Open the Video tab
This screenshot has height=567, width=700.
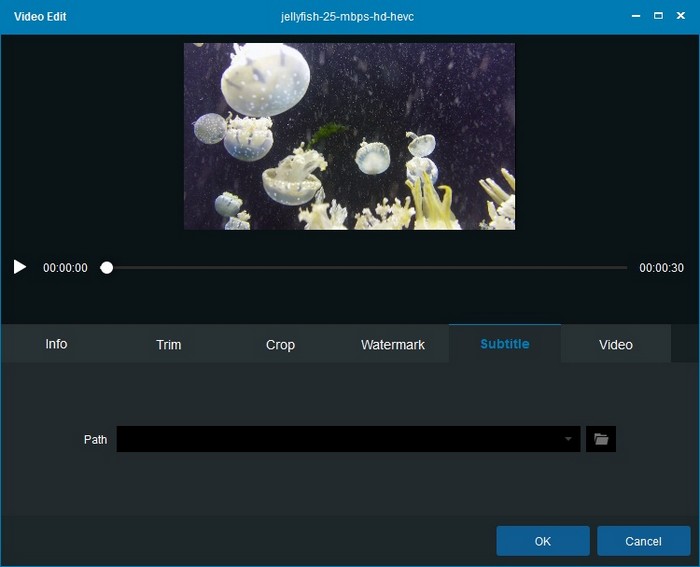616,344
